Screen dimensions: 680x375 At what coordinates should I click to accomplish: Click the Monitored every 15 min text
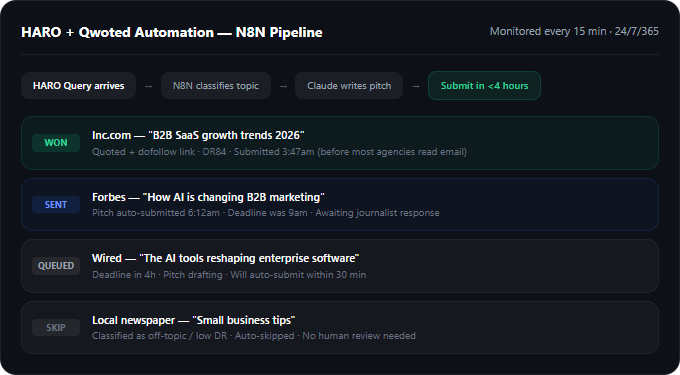574,32
